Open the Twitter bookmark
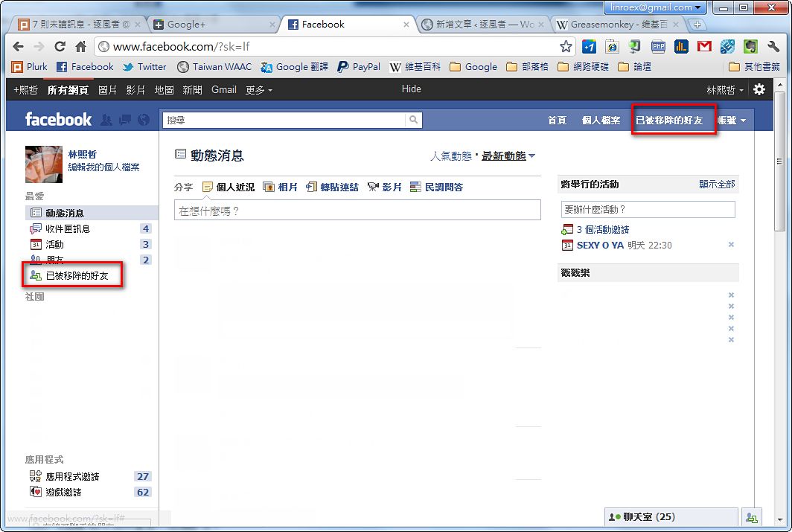Viewport: 792px width, 532px height. point(144,67)
